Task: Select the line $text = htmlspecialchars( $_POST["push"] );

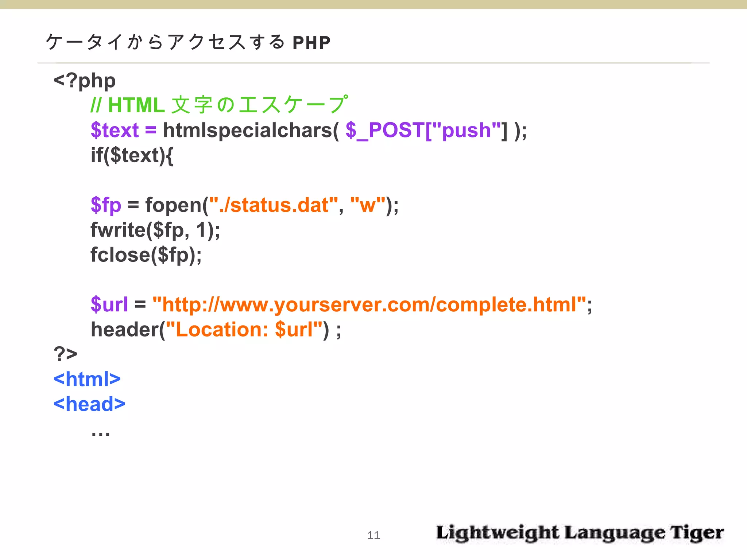Action: tap(309, 130)
